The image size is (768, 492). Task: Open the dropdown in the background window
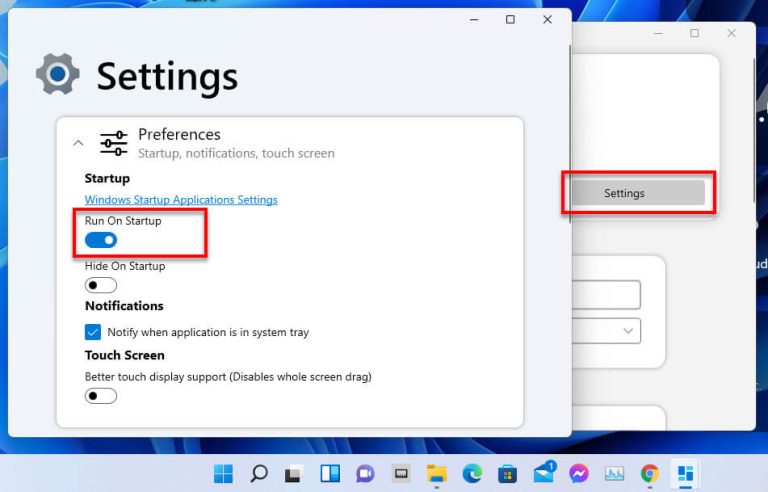607,330
